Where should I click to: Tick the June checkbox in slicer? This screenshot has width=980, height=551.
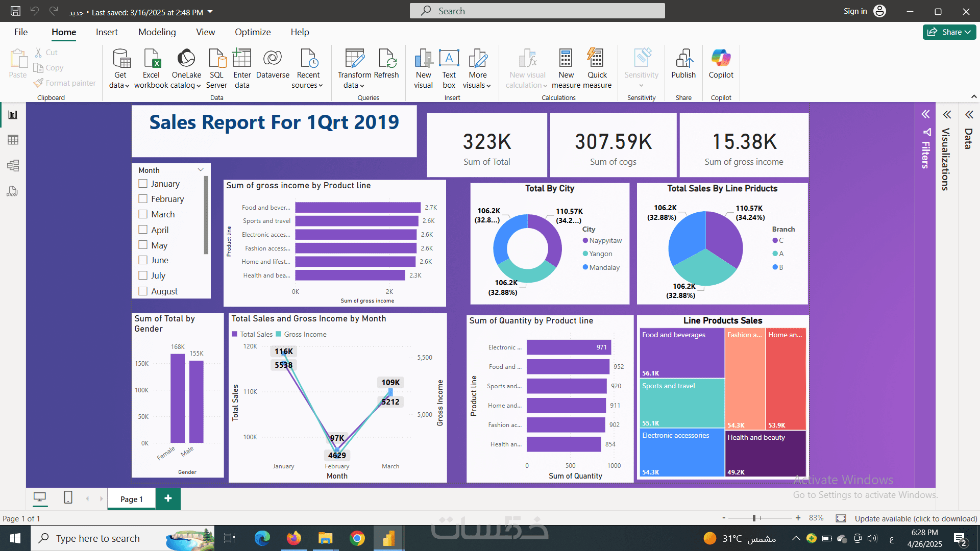coord(143,260)
